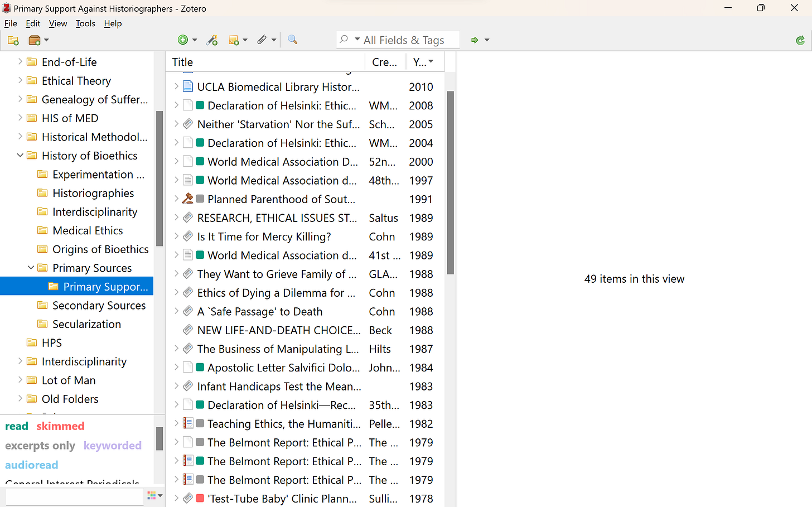The width and height of the screenshot is (812, 507).
Task: Click the tag selector scrollbar
Action: pyautogui.click(x=159, y=438)
